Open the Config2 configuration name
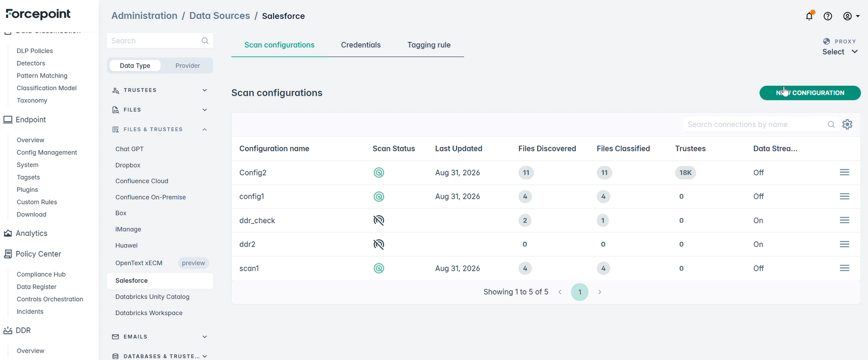This screenshot has width=868, height=360. [x=253, y=172]
